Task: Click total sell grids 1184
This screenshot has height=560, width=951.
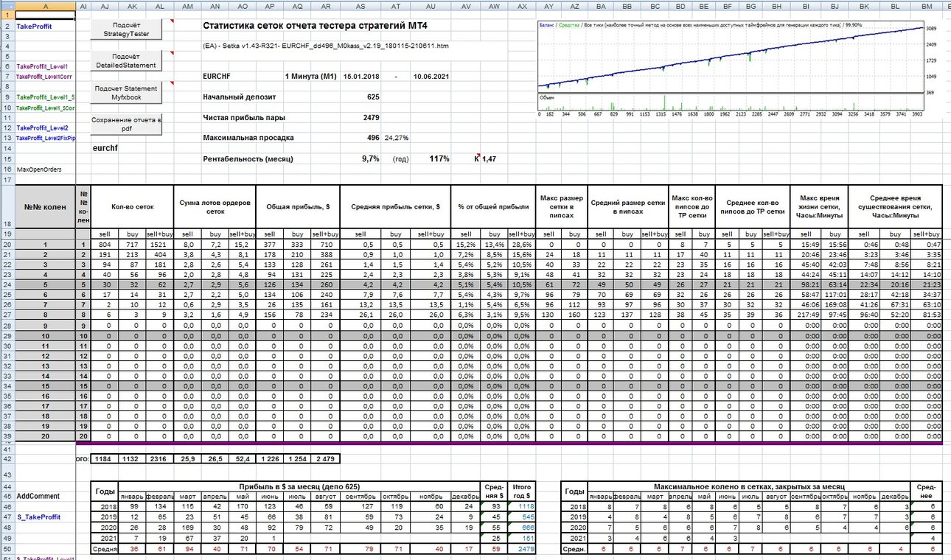Action: (106, 459)
